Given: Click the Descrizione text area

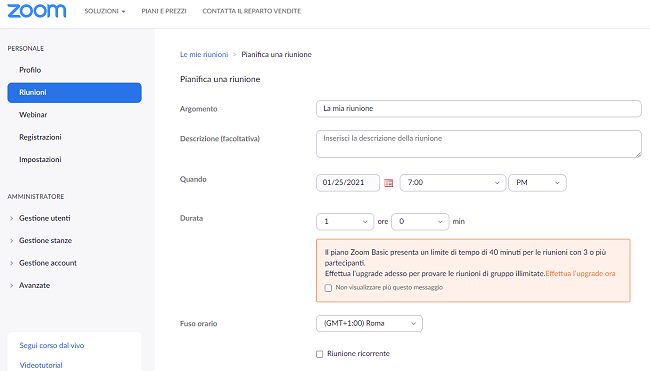Looking at the screenshot, I should point(479,144).
